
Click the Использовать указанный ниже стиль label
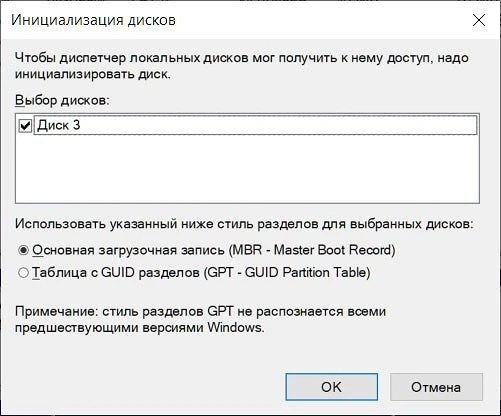[x=244, y=224]
